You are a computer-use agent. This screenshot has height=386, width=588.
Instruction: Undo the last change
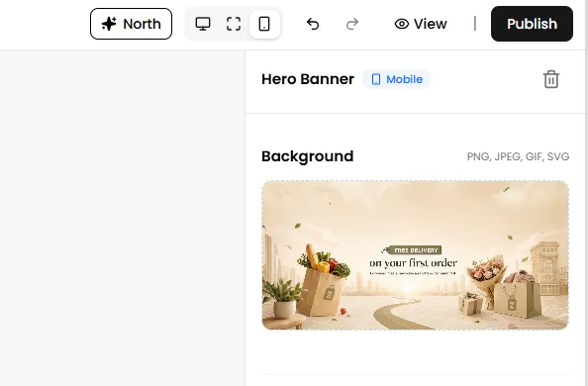coord(313,24)
